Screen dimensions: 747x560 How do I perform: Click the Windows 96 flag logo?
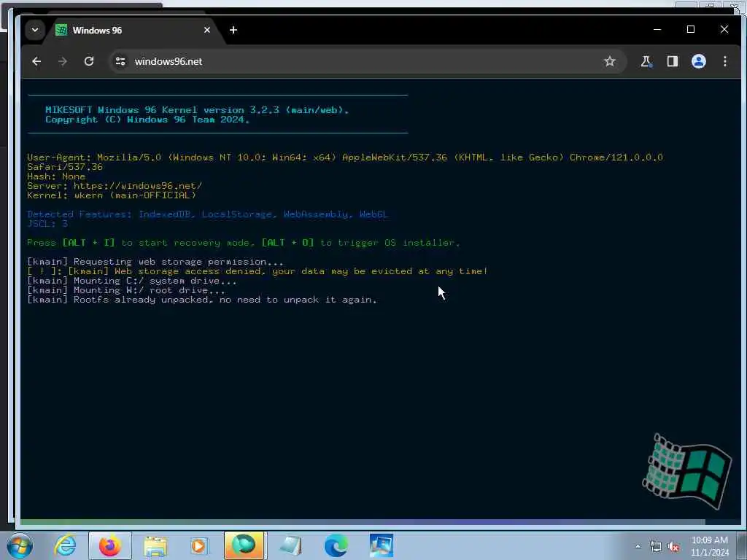(687, 471)
